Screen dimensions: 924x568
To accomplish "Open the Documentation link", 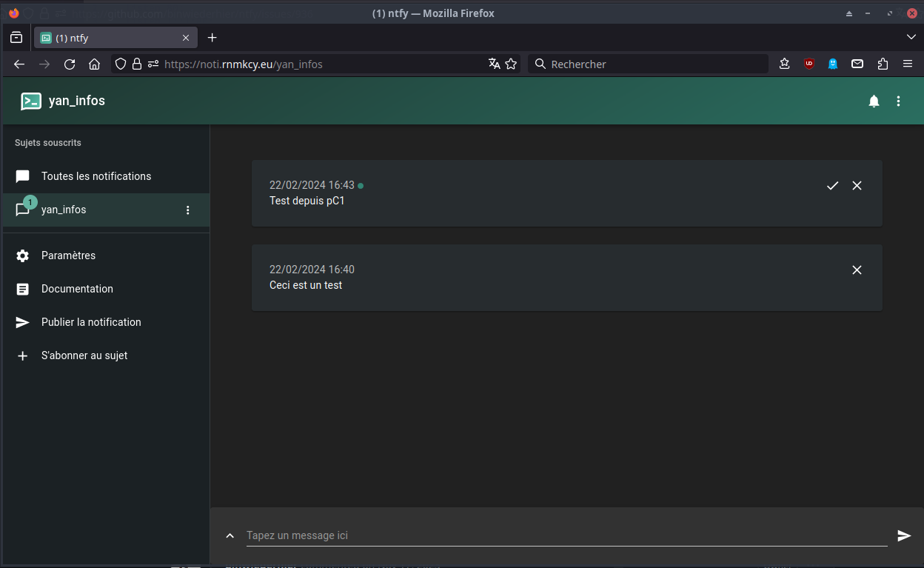I will click(x=77, y=289).
